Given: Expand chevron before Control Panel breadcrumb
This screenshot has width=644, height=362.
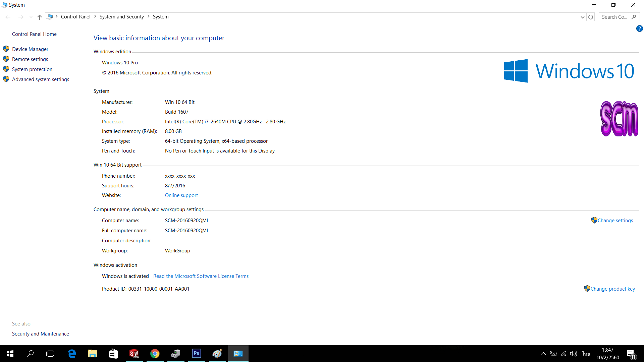Looking at the screenshot, I should click(x=57, y=17).
